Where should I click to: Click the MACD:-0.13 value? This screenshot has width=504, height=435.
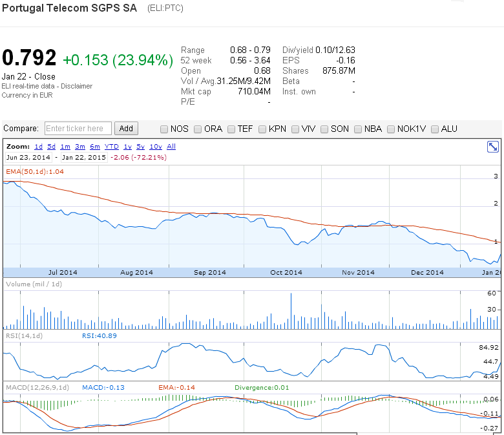[103, 388]
